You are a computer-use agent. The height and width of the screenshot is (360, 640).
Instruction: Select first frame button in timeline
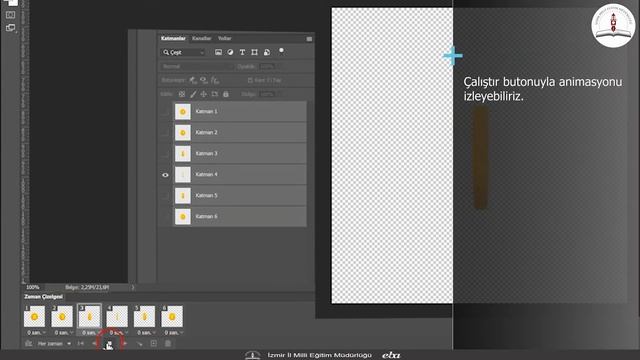click(x=81, y=344)
